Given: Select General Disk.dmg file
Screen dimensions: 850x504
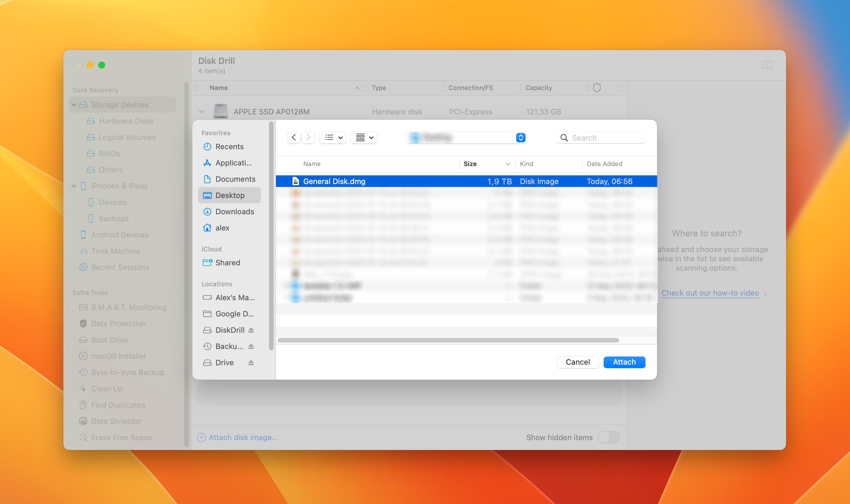Looking at the screenshot, I should (334, 181).
